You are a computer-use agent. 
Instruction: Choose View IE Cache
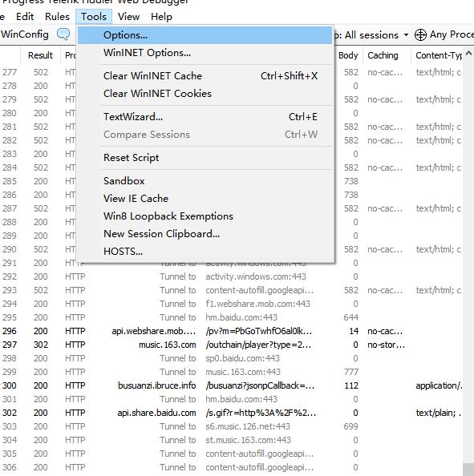205,199
